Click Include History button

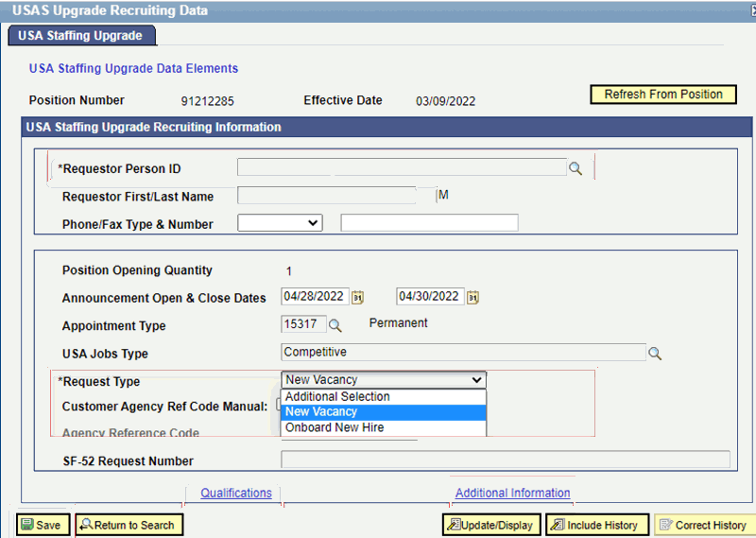tap(597, 525)
